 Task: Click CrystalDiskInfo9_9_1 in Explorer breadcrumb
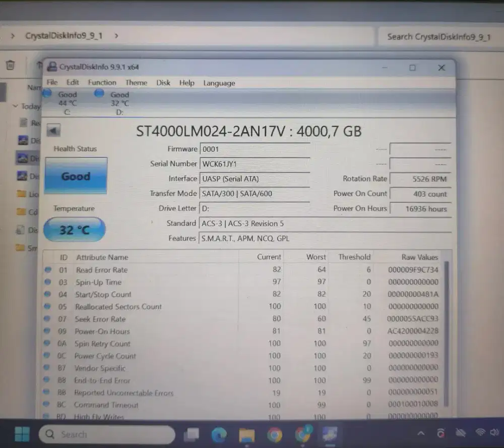[x=64, y=36]
